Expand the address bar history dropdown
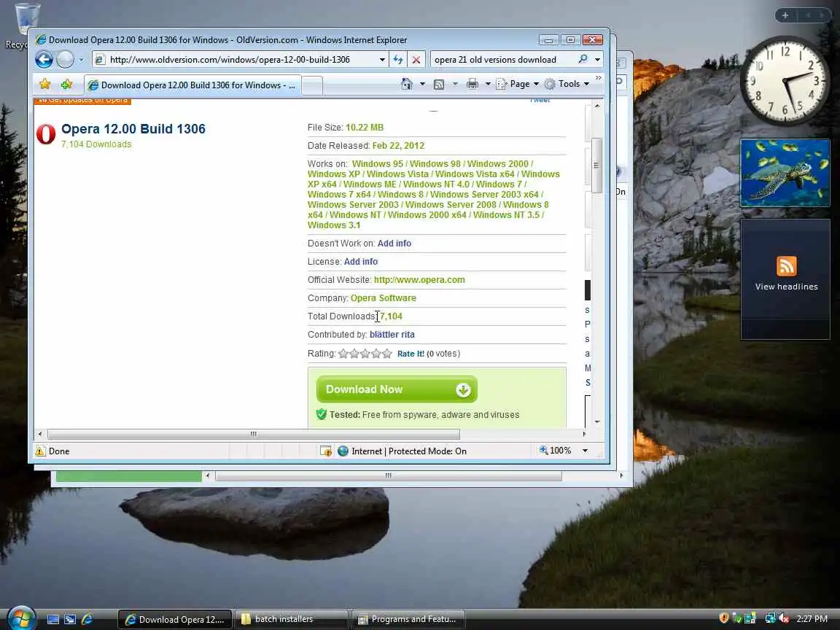This screenshot has width=840, height=630. click(382, 60)
